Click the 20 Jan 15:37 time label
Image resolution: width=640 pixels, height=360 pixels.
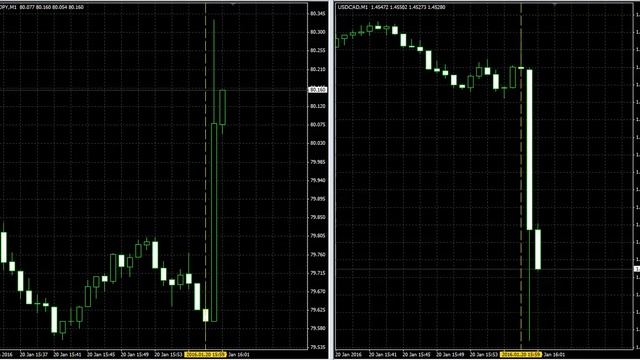pyautogui.click(x=34, y=355)
